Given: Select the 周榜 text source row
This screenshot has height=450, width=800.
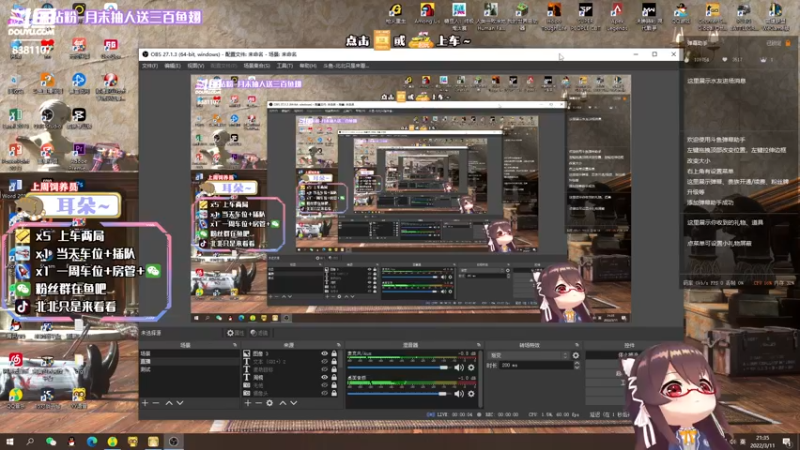Looking at the screenshot, I should [291, 377].
